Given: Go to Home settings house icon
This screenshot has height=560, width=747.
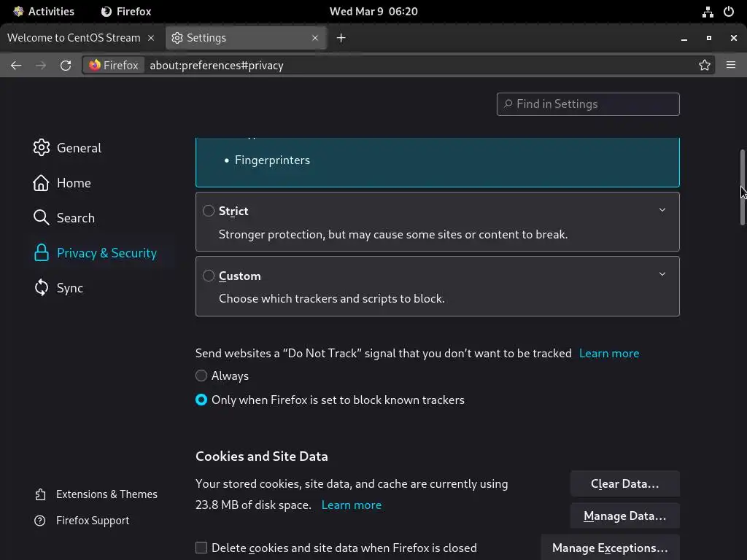Looking at the screenshot, I should 41,183.
